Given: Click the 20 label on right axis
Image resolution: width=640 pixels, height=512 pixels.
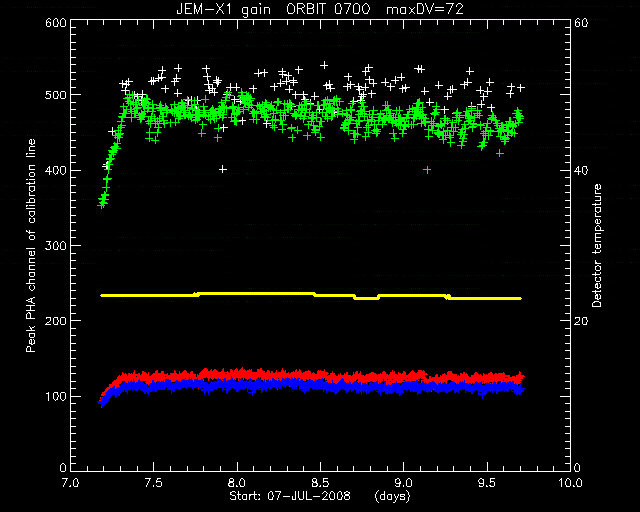Looking at the screenshot, I should [581, 321].
